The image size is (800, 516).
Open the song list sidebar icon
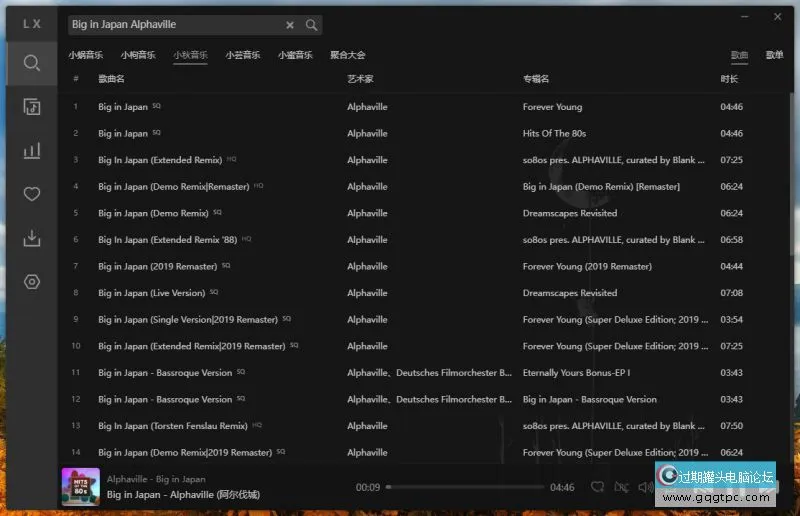click(32, 107)
